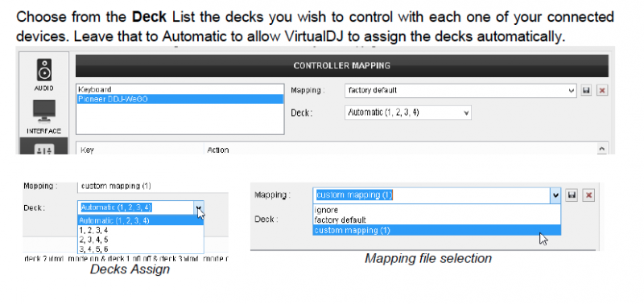Choose the 3, 4, 5, 6 deck option
This screenshot has width=644, height=304.
[140, 249]
